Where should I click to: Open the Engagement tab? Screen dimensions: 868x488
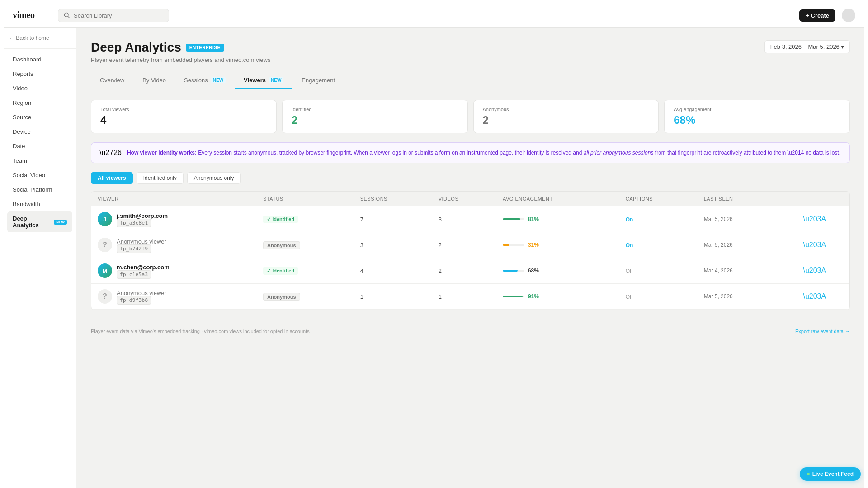318,80
